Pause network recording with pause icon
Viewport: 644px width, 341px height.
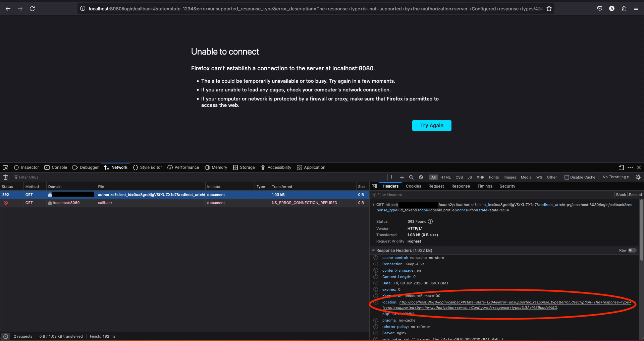point(392,177)
